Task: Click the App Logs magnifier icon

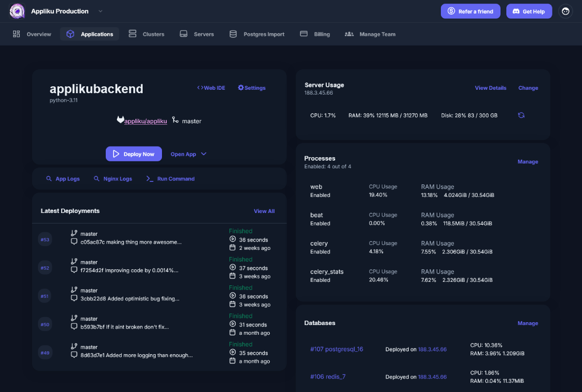Action: (x=49, y=179)
